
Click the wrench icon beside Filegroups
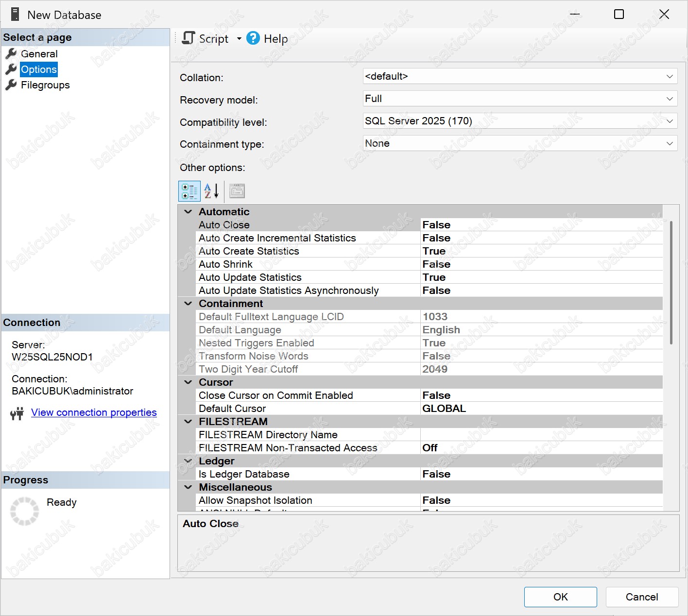[x=11, y=85]
